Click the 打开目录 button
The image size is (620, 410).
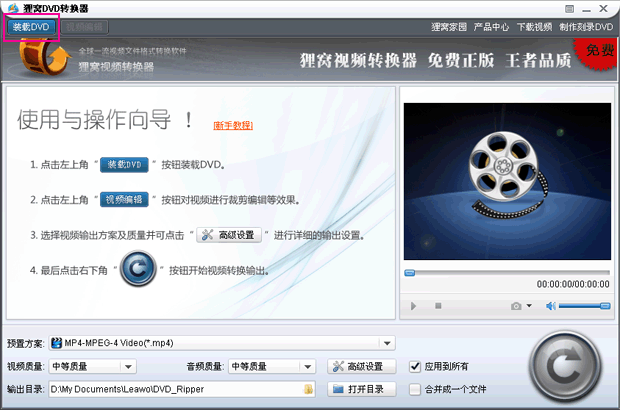[x=361, y=389]
